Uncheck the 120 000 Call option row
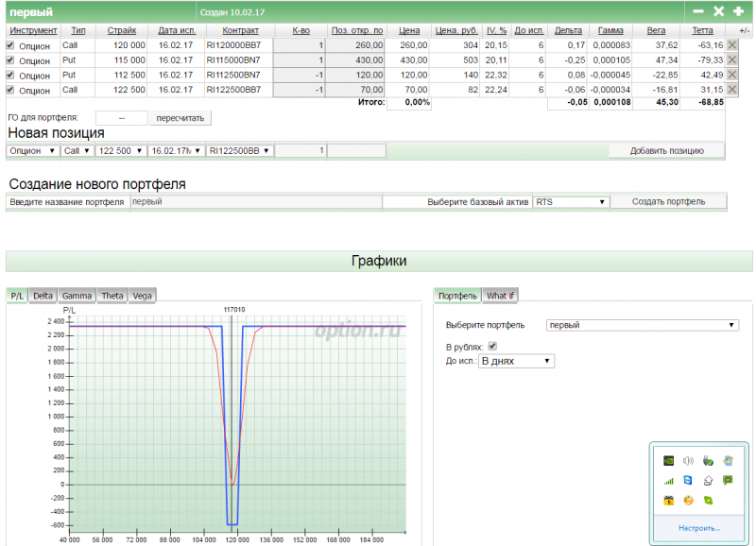Image resolution: width=756 pixels, height=546 pixels. [11, 44]
